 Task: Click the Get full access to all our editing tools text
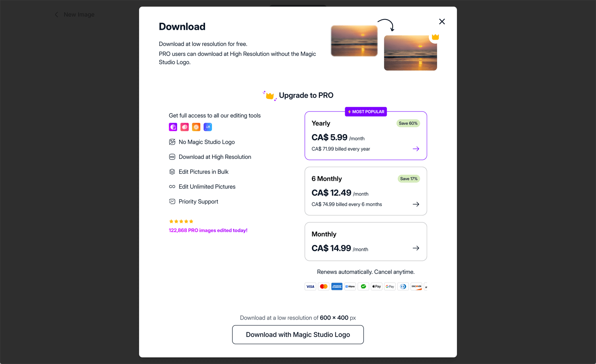click(x=215, y=116)
